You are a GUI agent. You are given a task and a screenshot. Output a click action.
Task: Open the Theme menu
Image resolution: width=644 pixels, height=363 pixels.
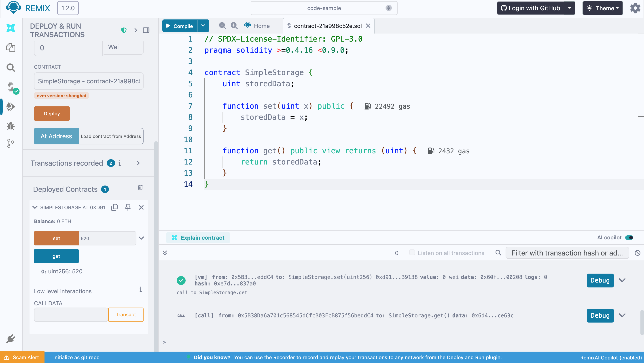(602, 8)
